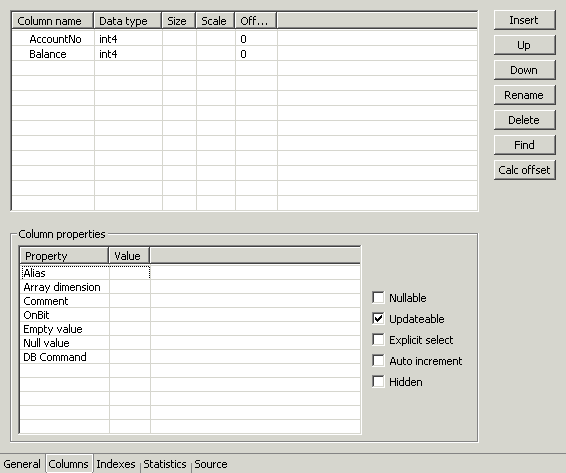Screen dimensions: 566x473
Task: Click the Insert button
Action: (524, 20)
